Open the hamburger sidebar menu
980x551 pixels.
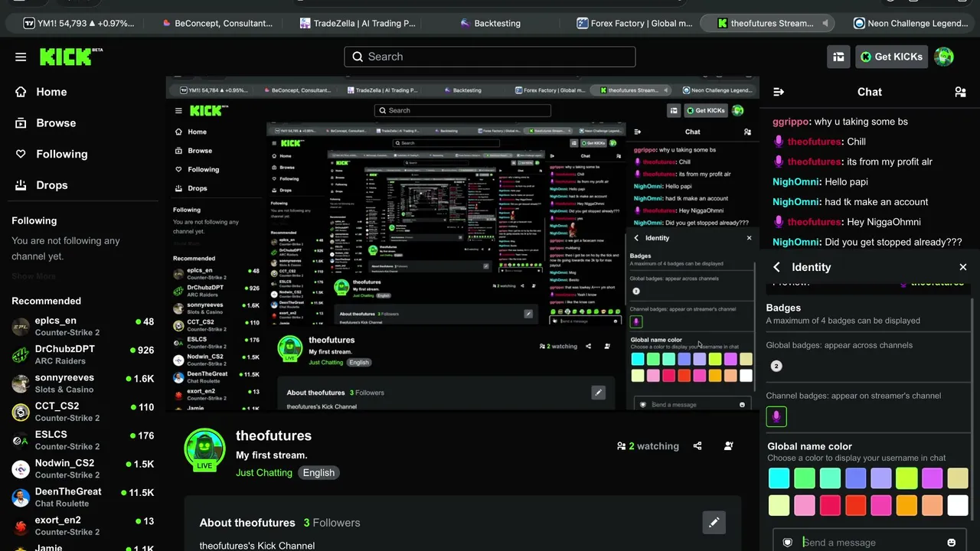tap(21, 57)
